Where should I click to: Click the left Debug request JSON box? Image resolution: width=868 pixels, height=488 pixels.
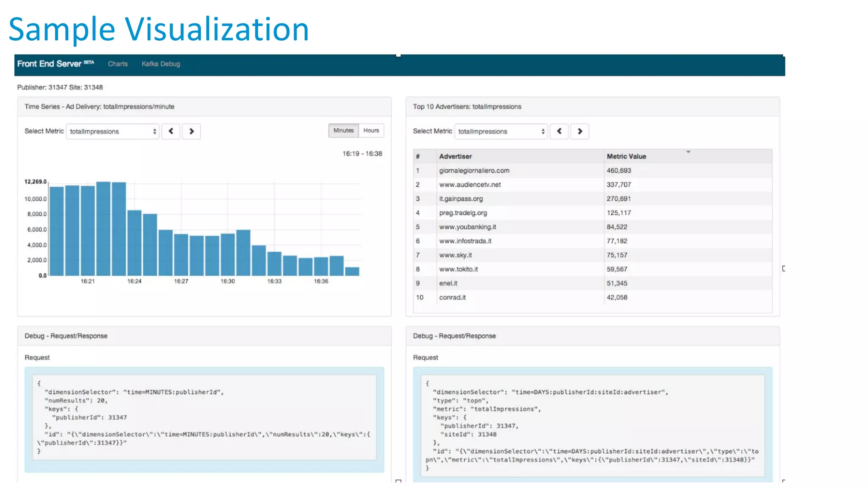pyautogui.click(x=204, y=417)
